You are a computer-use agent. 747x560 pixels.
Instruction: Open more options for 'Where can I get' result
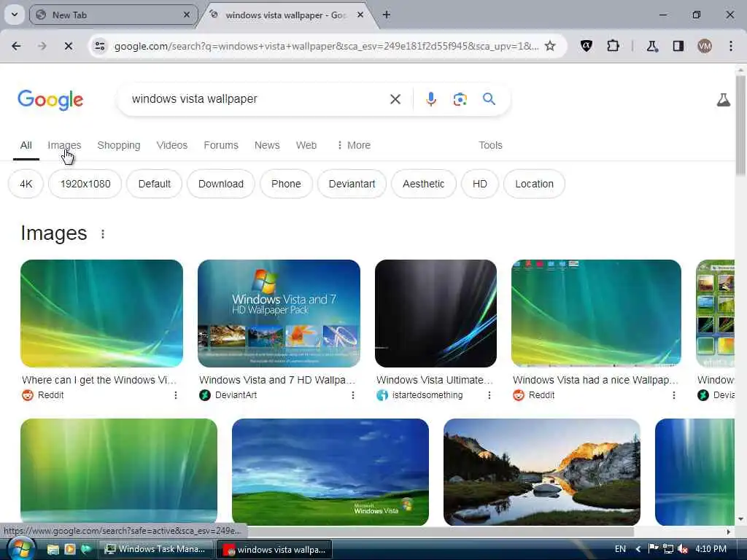pyautogui.click(x=176, y=395)
